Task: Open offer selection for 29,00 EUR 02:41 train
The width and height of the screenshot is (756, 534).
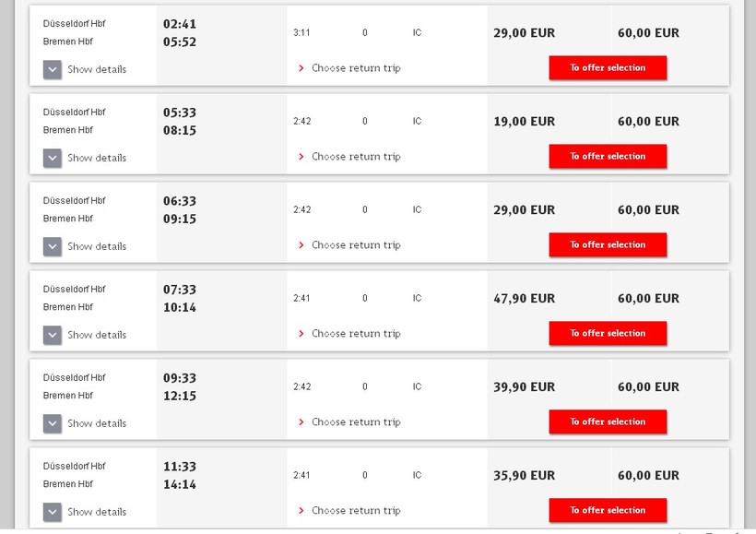Action: pyautogui.click(x=608, y=68)
